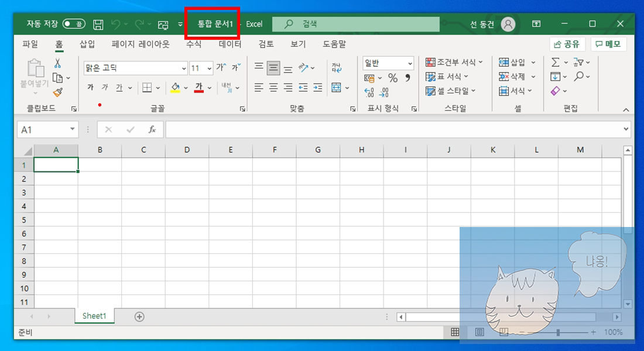
Task: Select the Sheet1 tab
Action: 94,316
